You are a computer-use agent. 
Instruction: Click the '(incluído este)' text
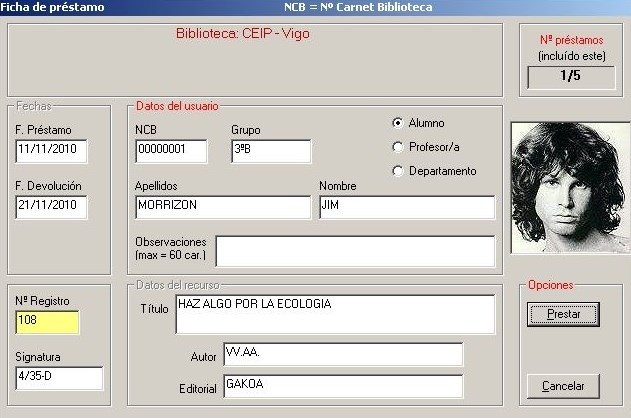point(572,56)
